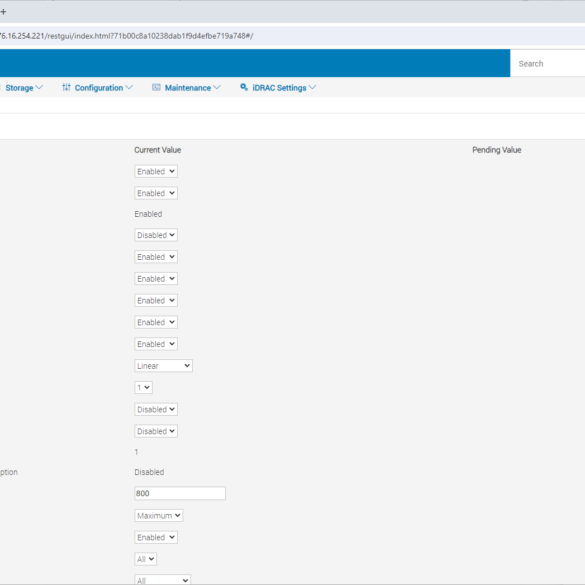The width and height of the screenshot is (585, 585).
Task: Open Disabled dropdown just below static Enabled text
Action: pyautogui.click(x=156, y=235)
